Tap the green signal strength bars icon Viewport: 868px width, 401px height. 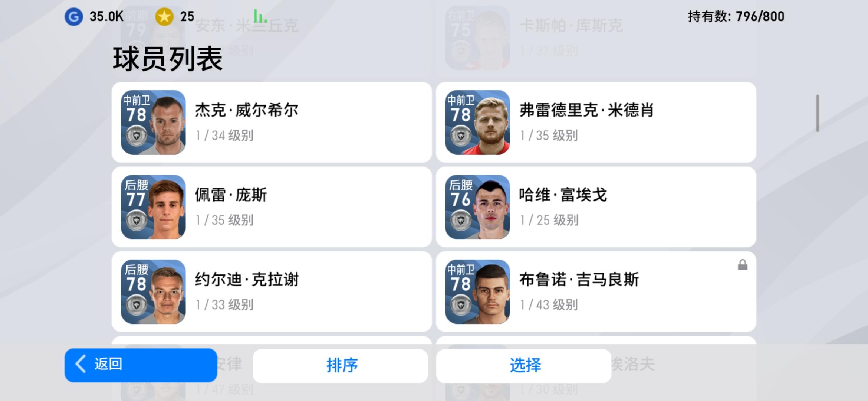click(260, 16)
